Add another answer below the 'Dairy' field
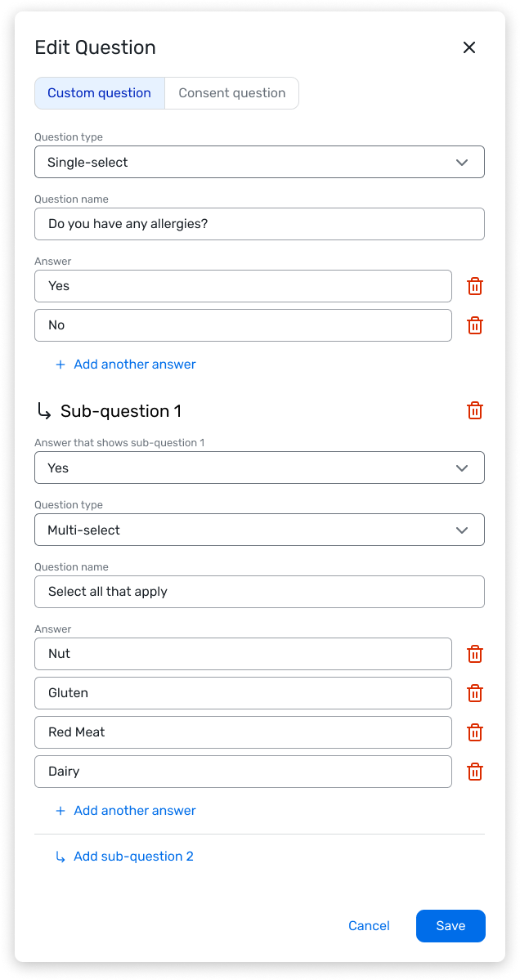The width and height of the screenshot is (520, 980). [126, 811]
